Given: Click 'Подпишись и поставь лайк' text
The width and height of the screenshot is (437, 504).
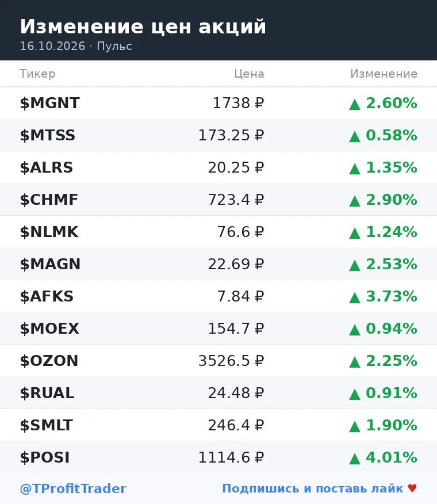Looking at the screenshot, I should [x=313, y=488].
